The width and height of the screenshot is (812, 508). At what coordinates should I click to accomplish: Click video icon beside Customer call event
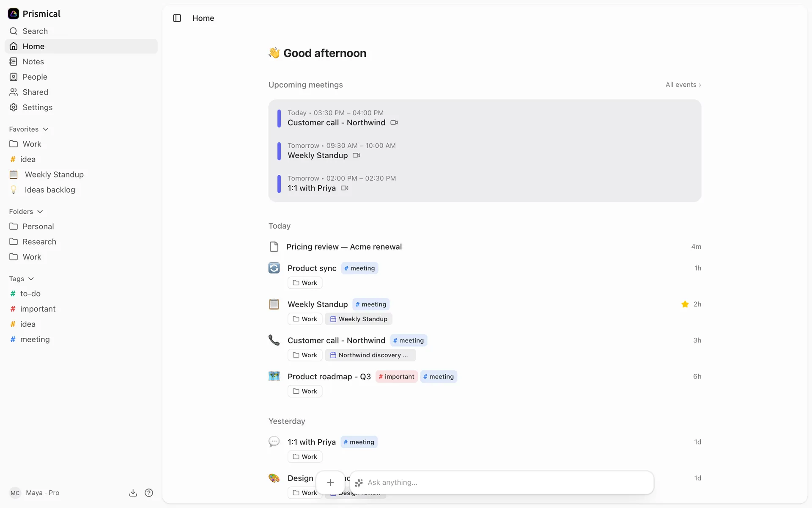pos(394,123)
